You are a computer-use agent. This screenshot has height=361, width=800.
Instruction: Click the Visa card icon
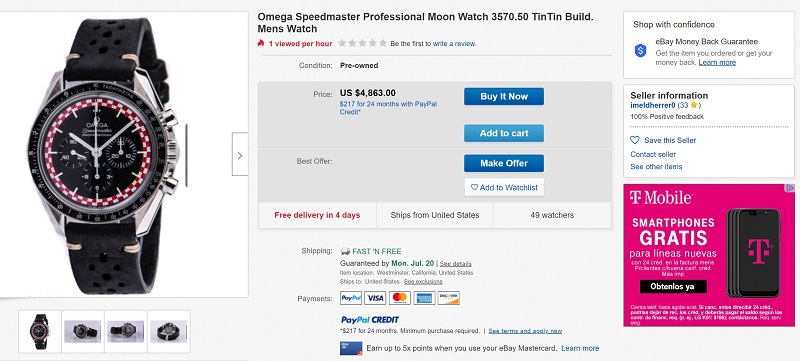[x=375, y=298]
